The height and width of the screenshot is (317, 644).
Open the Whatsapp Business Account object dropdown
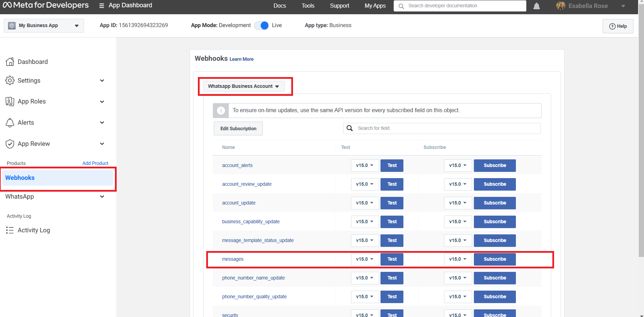244,86
